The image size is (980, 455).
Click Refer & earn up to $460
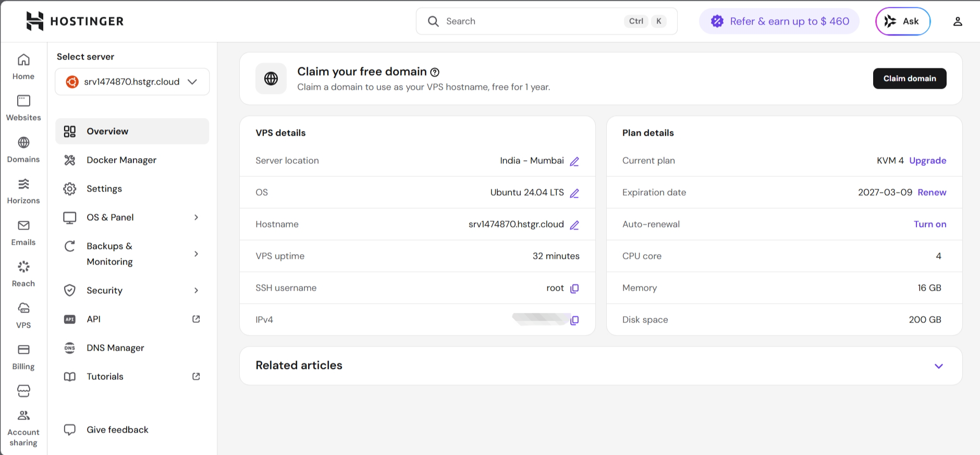click(779, 21)
